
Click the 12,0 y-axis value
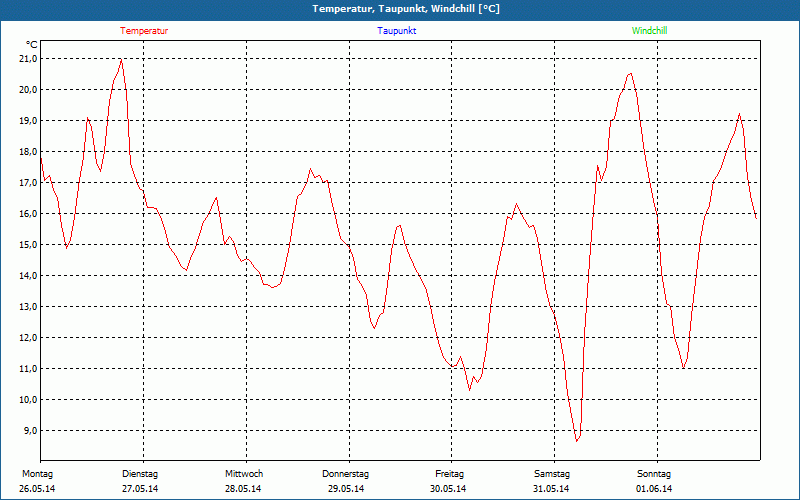[28, 338]
